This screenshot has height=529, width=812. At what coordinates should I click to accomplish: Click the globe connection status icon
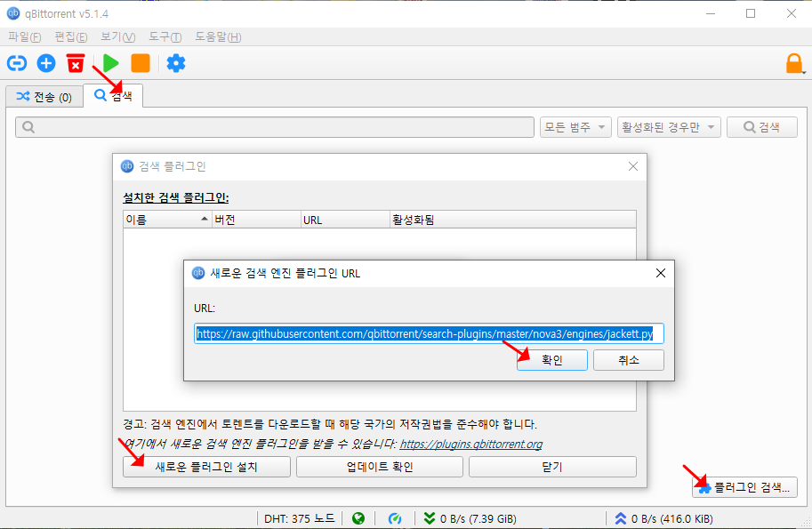(358, 518)
